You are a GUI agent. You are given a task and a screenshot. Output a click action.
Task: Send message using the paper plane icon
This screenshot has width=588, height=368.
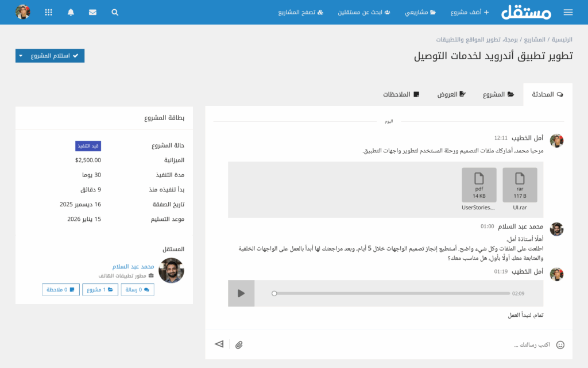click(219, 344)
